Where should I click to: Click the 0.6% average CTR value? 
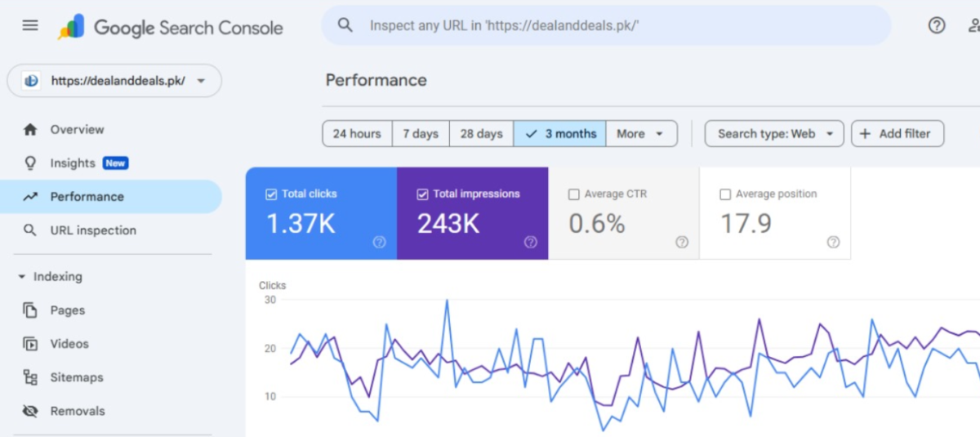597,224
